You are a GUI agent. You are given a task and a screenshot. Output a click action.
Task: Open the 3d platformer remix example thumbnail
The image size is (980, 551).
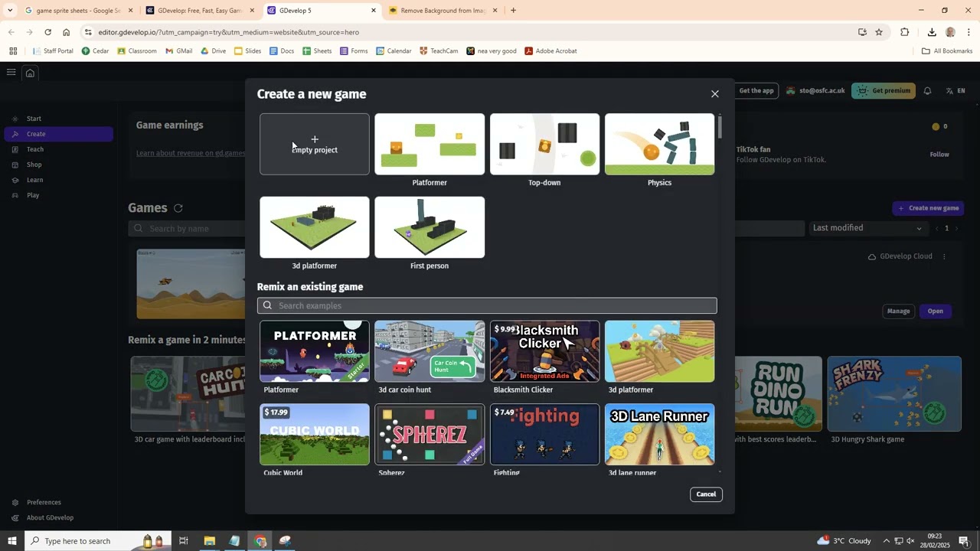[x=659, y=351]
